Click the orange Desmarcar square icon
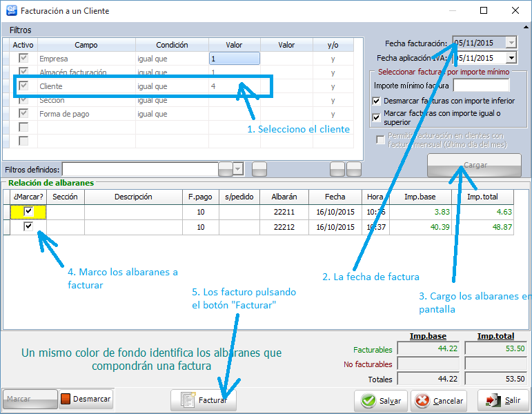 (x=65, y=399)
